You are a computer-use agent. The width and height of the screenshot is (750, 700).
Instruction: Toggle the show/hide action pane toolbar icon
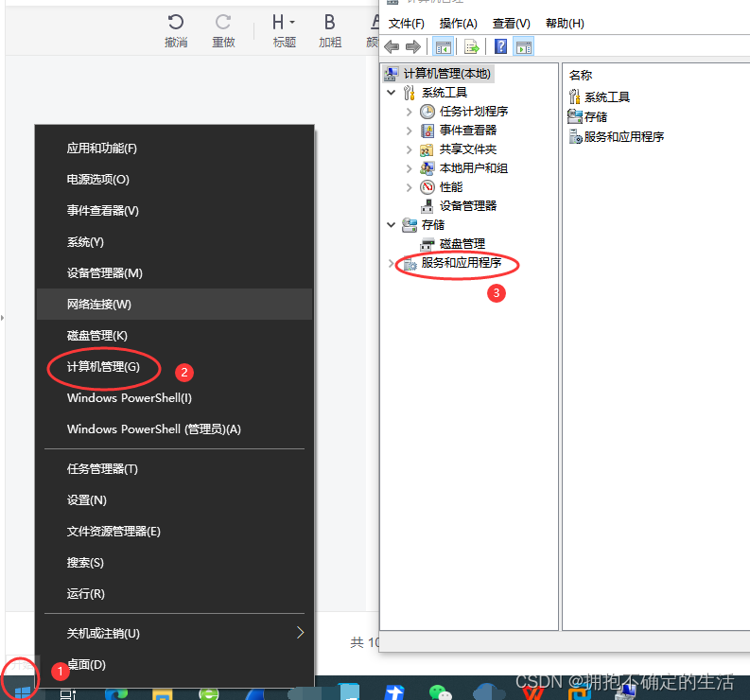tap(524, 47)
